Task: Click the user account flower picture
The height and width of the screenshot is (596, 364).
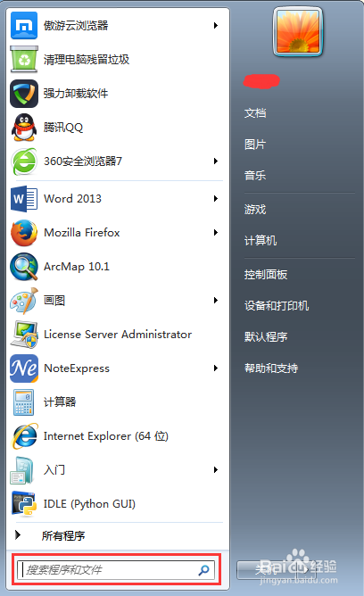Action: click(298, 31)
